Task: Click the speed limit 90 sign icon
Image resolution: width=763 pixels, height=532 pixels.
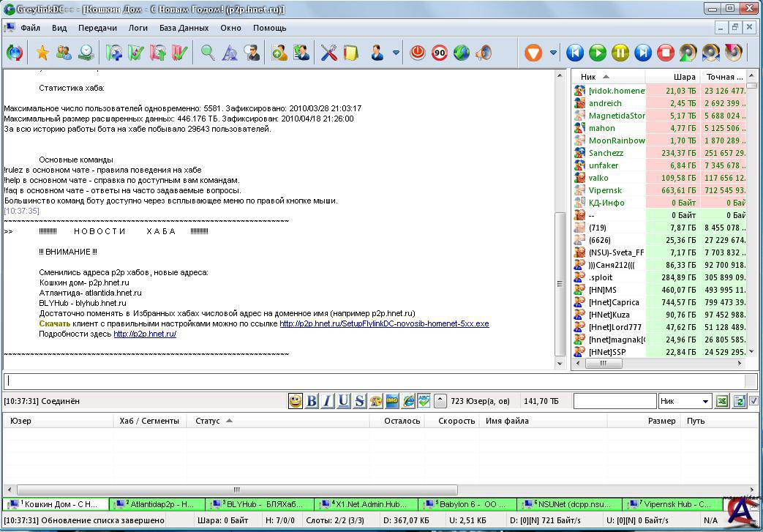Action: pyautogui.click(x=439, y=53)
